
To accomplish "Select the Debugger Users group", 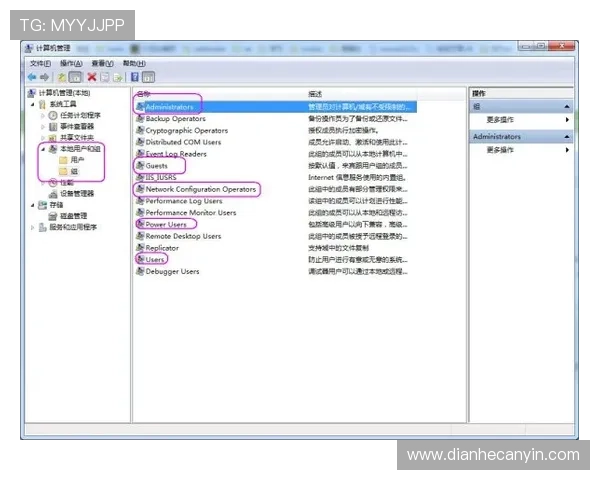I will pyautogui.click(x=172, y=271).
